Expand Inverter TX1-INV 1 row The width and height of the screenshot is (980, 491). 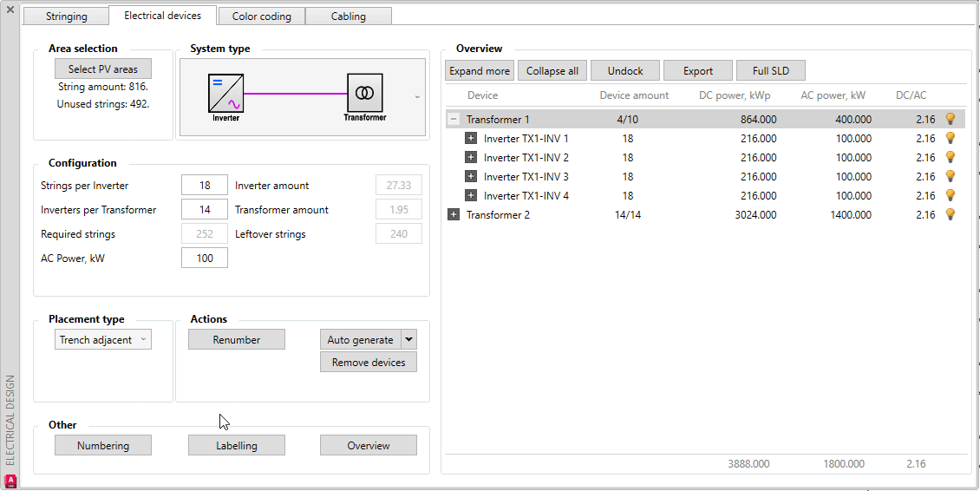point(471,139)
